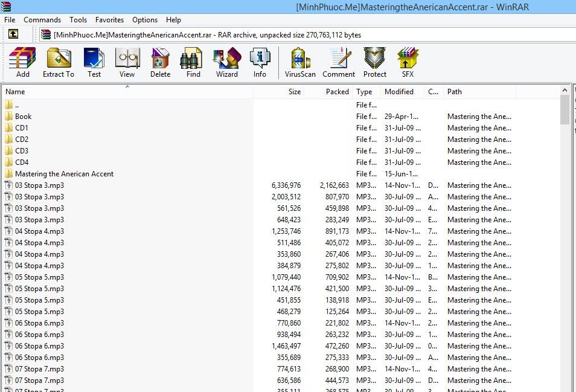Select "05 Stopa 5.mp3" sized 451,855
This screenshot has height=392, width=576.
39,300
